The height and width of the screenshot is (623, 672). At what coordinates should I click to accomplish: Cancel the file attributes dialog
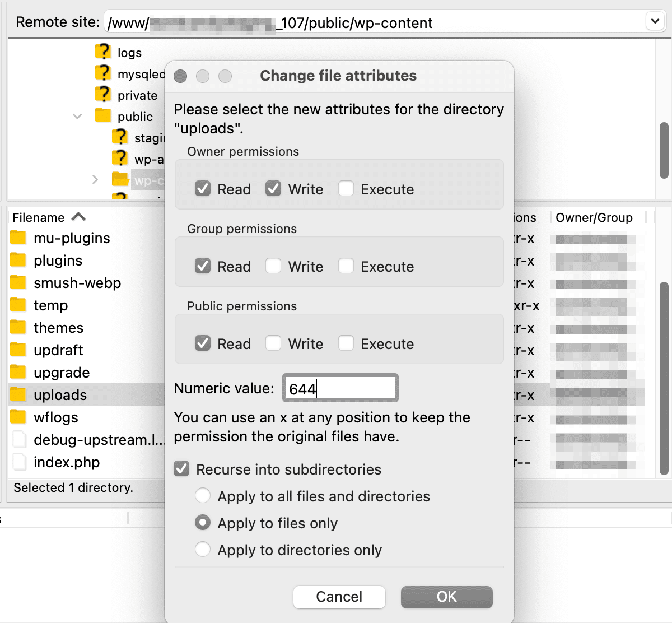(x=339, y=597)
